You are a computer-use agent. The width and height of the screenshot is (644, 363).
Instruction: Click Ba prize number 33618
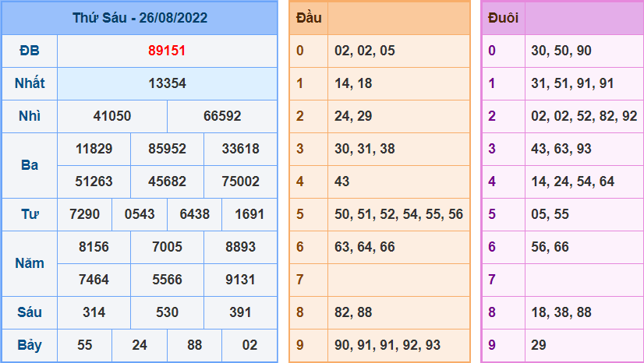[x=241, y=149]
